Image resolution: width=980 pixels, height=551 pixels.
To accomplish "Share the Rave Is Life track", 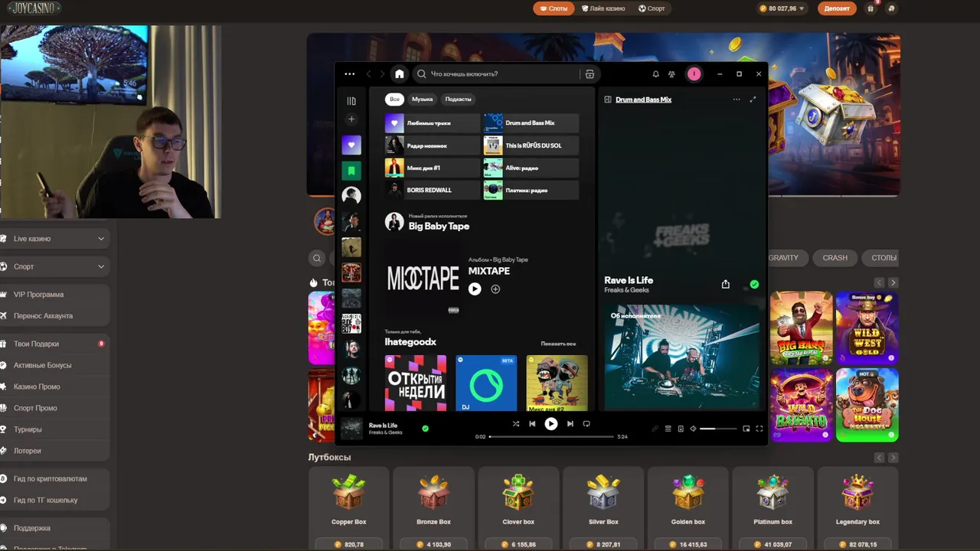I will point(726,284).
